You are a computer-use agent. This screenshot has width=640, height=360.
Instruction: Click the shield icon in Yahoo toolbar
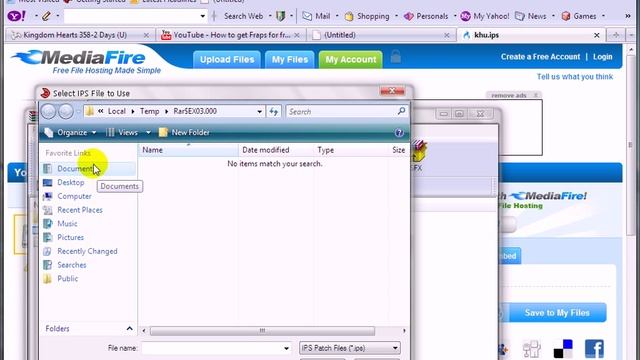pos(280,16)
